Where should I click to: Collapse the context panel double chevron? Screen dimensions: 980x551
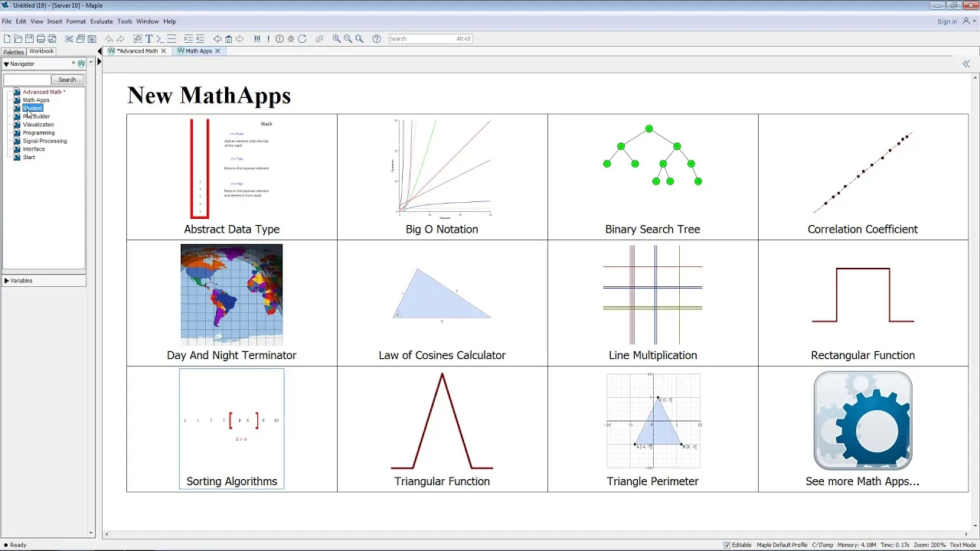click(x=966, y=64)
